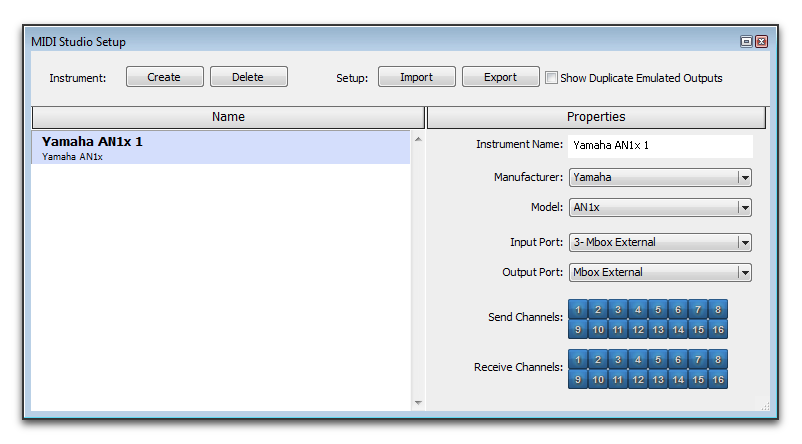This screenshot has height=444, width=802.
Task: Click the Name column header
Action: [x=228, y=117]
